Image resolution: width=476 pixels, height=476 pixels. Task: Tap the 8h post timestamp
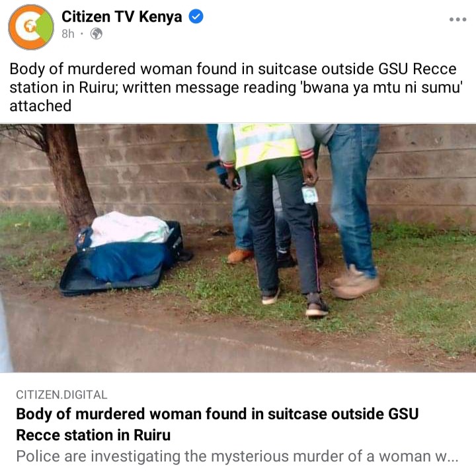pos(68,34)
